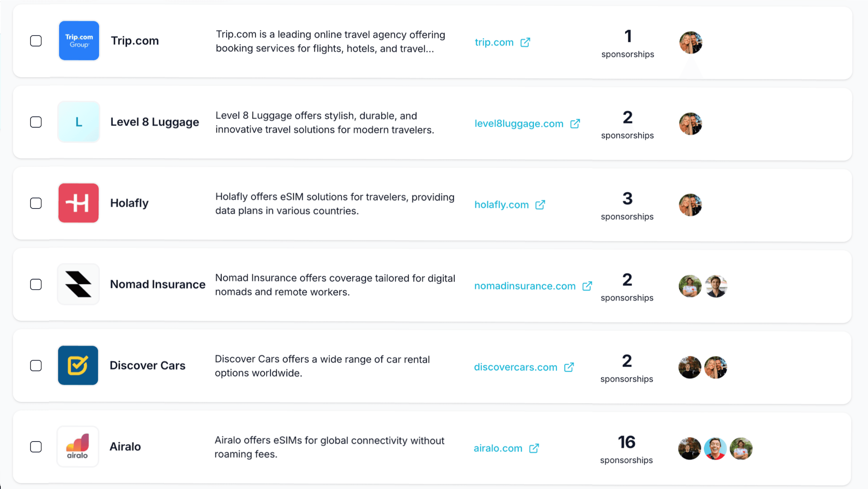Open the trip.com website link

(x=494, y=42)
